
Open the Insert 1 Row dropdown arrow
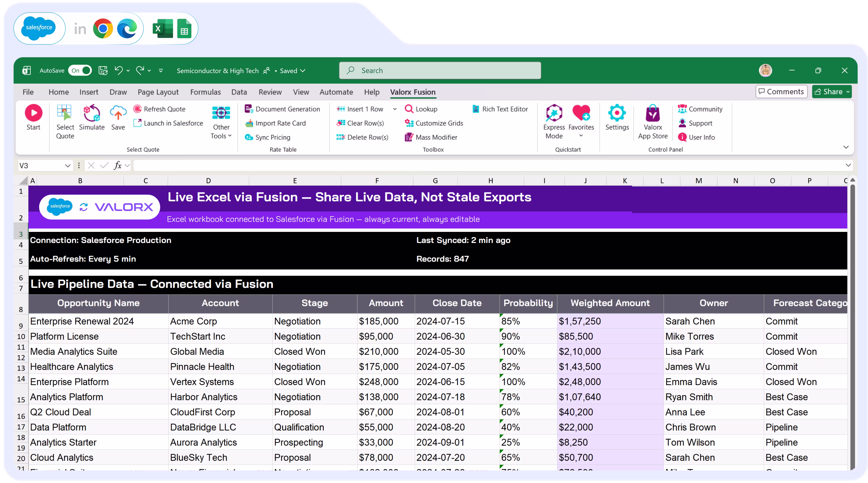tap(395, 109)
